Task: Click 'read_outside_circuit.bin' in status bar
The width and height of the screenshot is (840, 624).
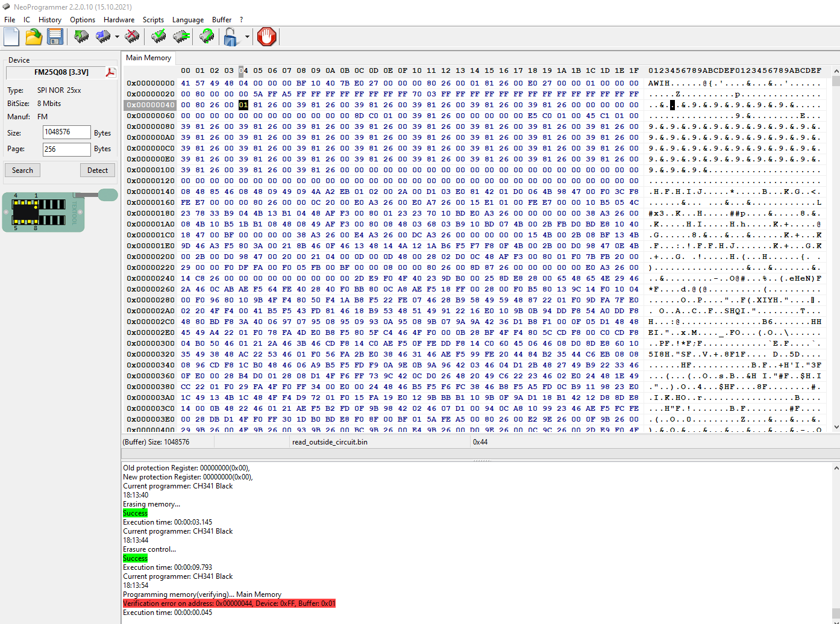Action: pyautogui.click(x=330, y=442)
